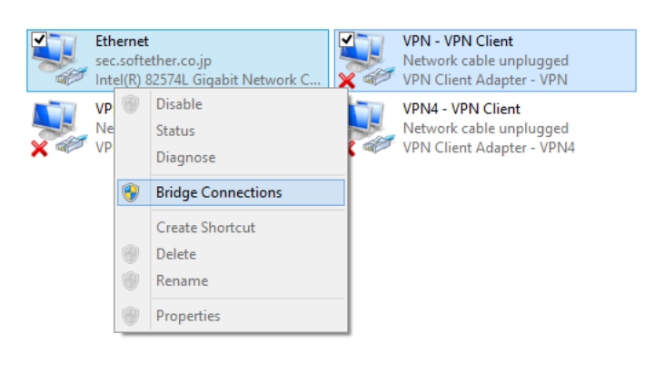Click the VPN - VPN Client adapter icon
The image size is (654, 370).
(366, 60)
